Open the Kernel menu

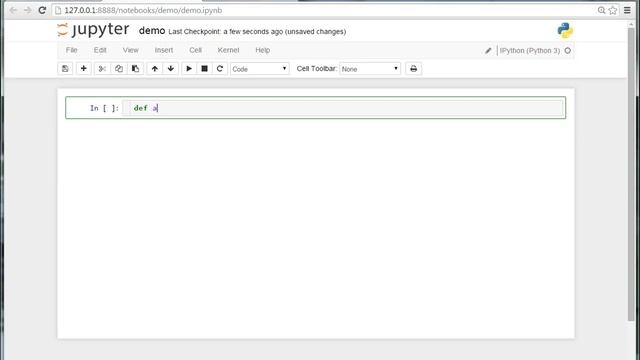228,50
